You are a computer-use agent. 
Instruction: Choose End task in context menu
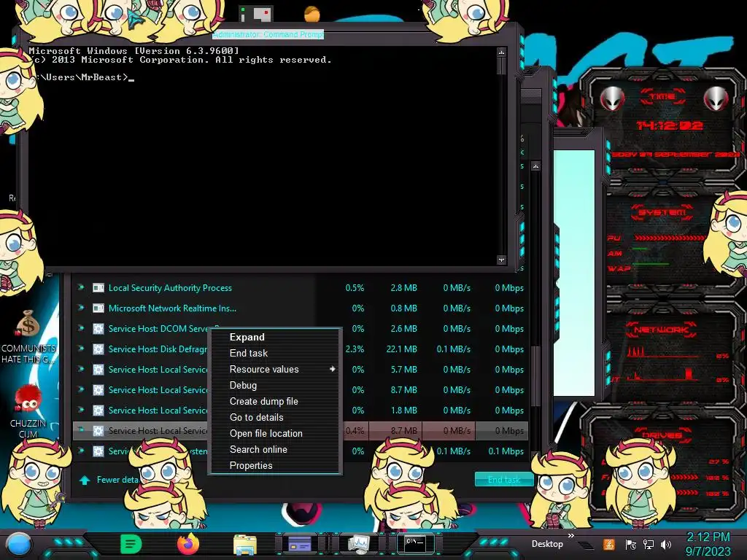point(248,354)
